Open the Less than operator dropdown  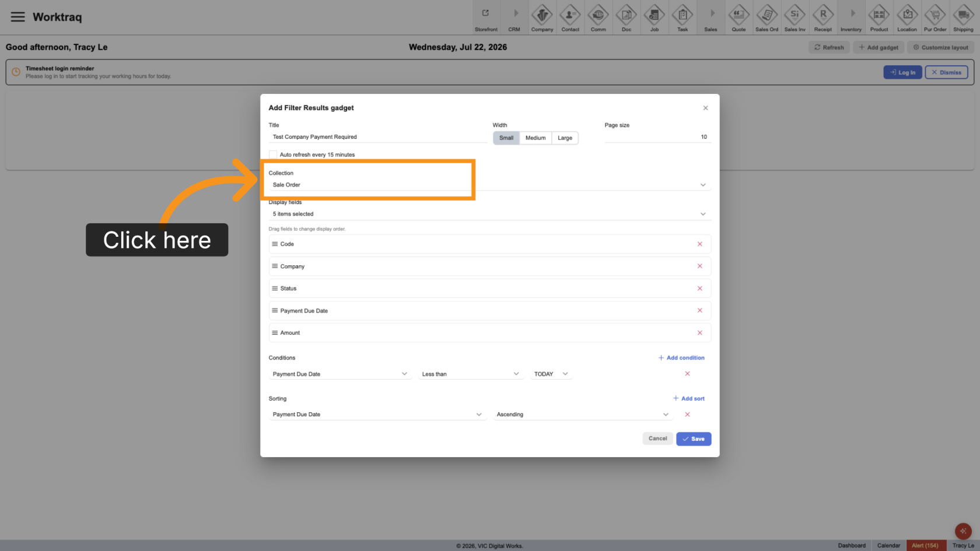pyautogui.click(x=470, y=374)
